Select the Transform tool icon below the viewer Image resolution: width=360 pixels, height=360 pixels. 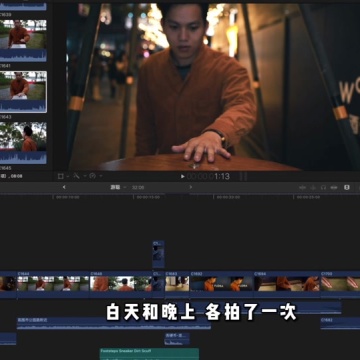[x=60, y=176]
